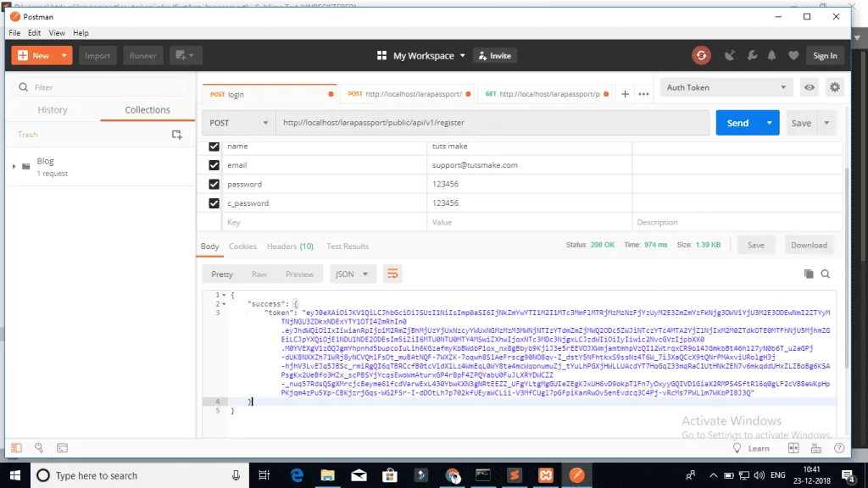Click the empty Key parameter field
This screenshot has height=488, width=868.
coord(325,222)
